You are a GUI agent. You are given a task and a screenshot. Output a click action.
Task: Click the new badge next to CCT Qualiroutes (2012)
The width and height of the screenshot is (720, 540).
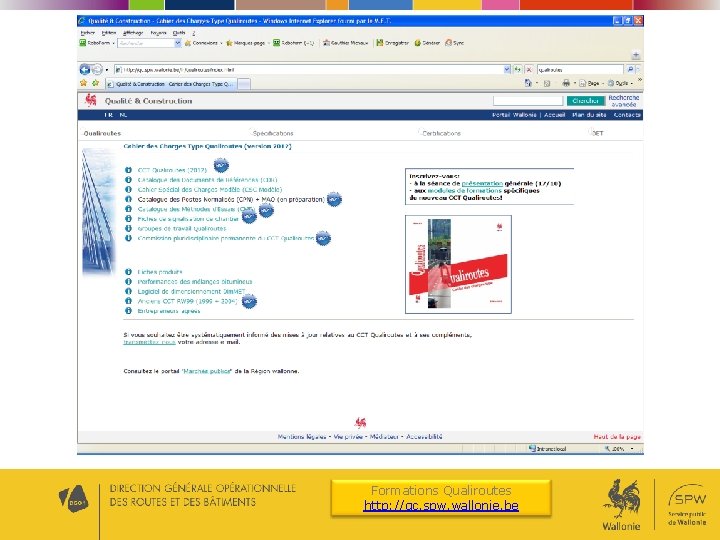pyautogui.click(x=221, y=165)
